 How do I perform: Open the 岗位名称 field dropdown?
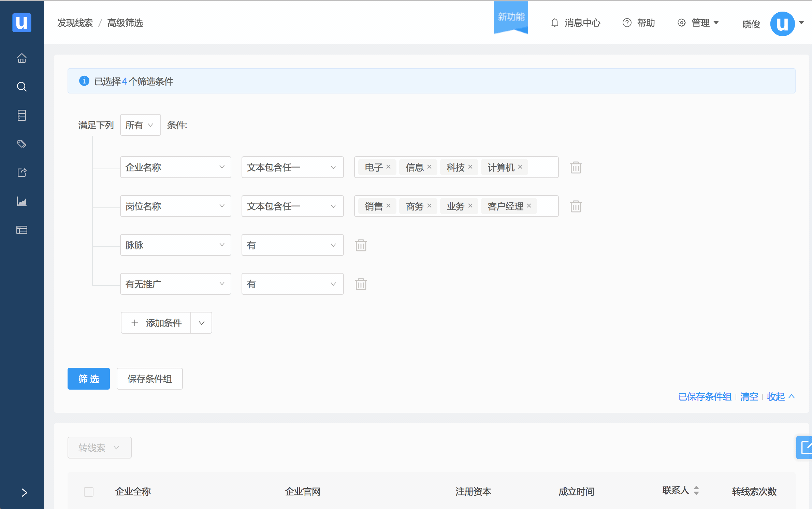(x=175, y=206)
